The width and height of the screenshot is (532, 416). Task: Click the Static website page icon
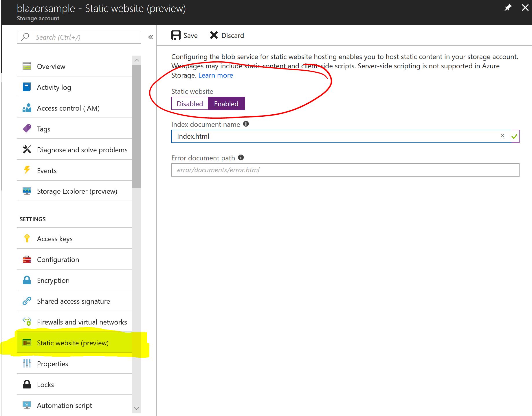click(27, 343)
